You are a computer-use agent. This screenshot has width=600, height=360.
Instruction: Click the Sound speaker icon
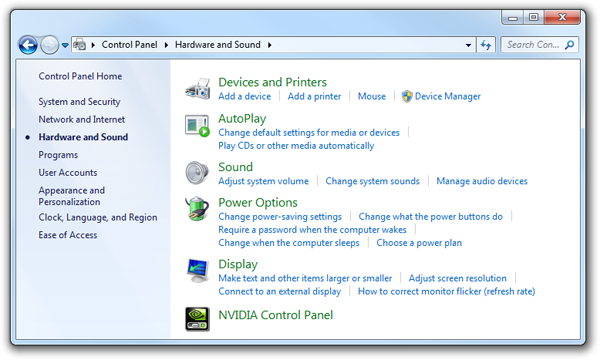click(x=197, y=173)
